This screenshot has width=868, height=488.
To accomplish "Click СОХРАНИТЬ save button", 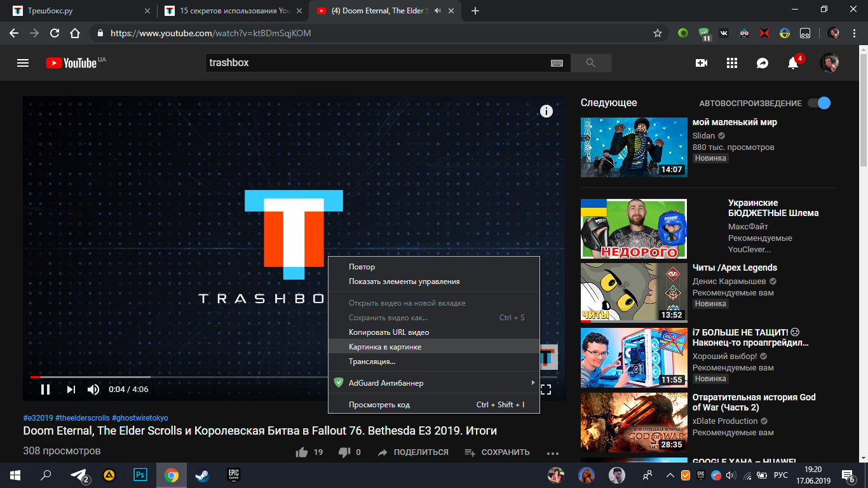I will (x=497, y=452).
